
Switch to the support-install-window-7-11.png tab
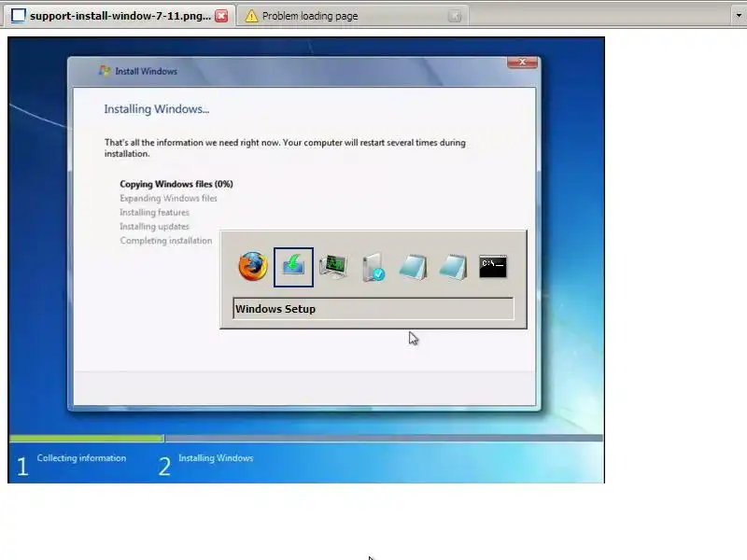tap(120, 16)
